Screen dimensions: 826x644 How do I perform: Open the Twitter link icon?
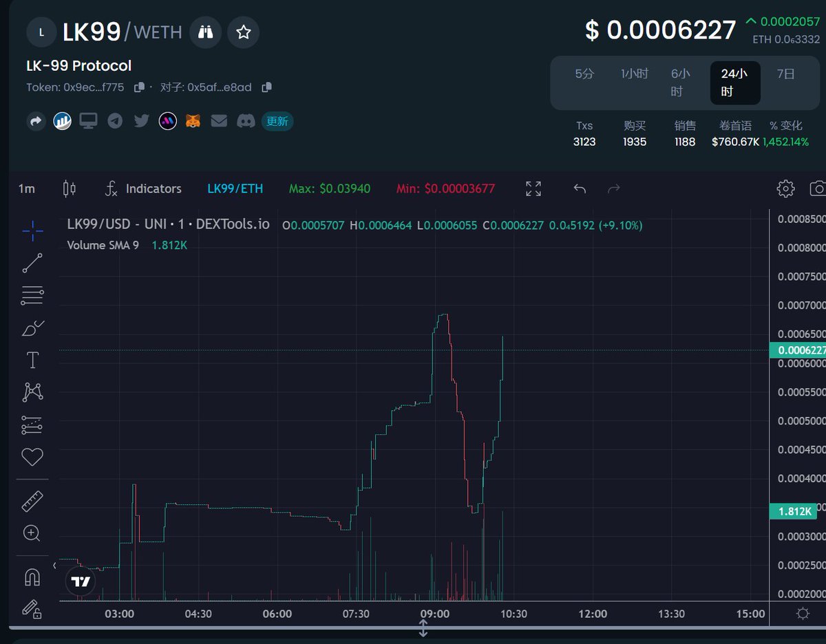142,122
